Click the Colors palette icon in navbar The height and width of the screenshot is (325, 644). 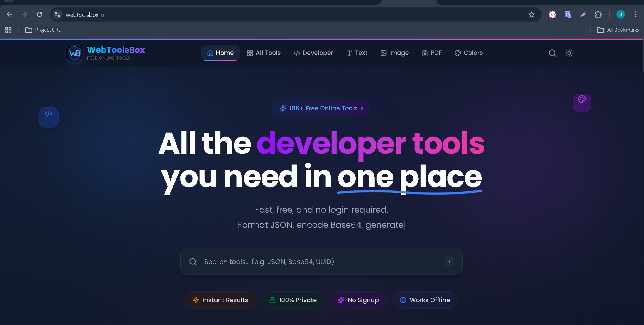(457, 53)
